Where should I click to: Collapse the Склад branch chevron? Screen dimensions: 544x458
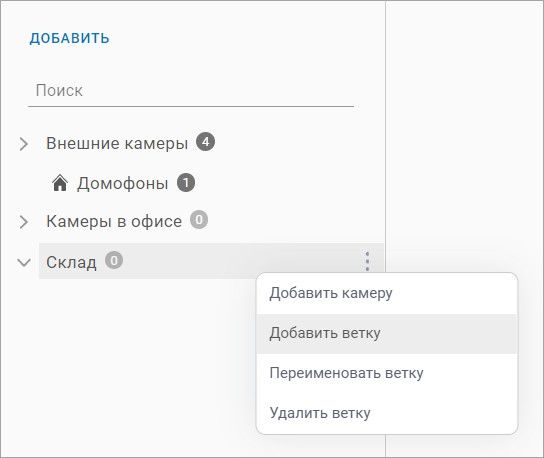click(24, 263)
